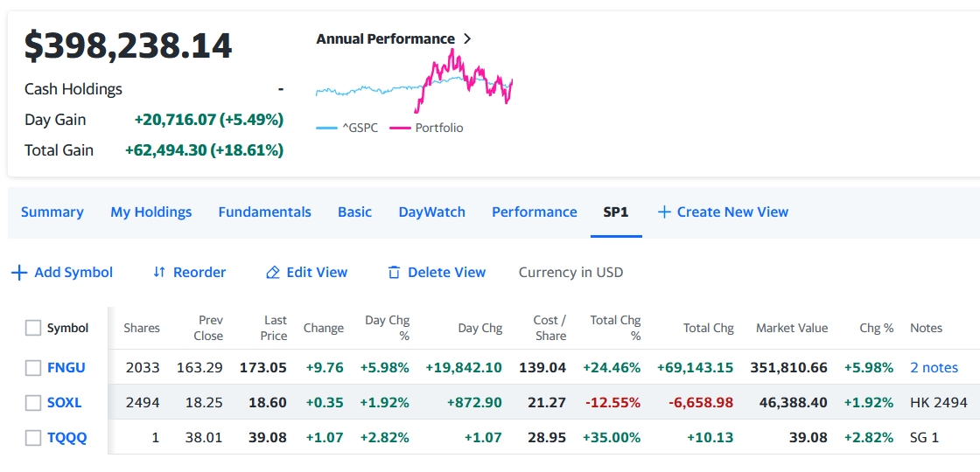Click the Reorder arrows icon
Viewport: 980px width, 472px height.
(x=159, y=273)
